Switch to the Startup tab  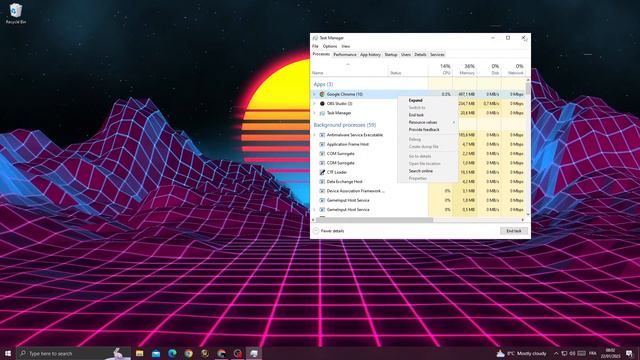pos(391,55)
